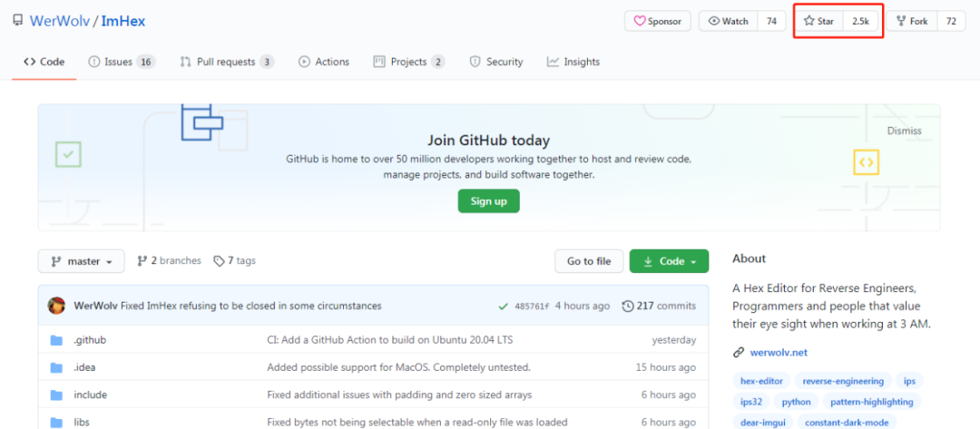Switch to the Issues tab
This screenshot has height=429, width=980.
click(x=121, y=62)
